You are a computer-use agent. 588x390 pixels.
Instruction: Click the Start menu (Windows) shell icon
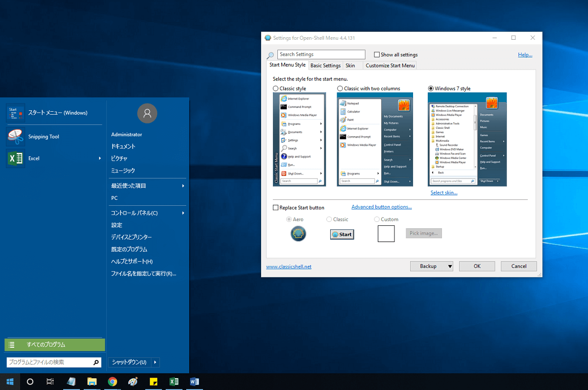click(15, 113)
